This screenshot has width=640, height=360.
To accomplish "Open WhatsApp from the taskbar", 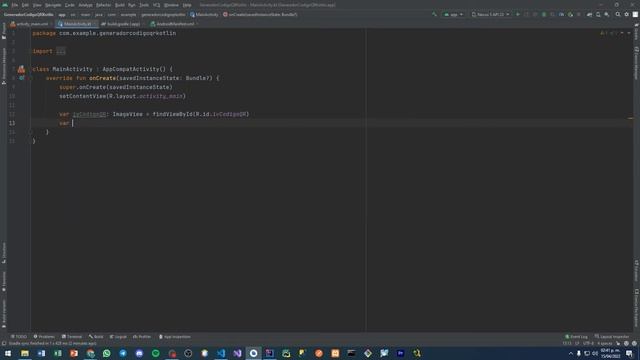I will tap(107, 353).
